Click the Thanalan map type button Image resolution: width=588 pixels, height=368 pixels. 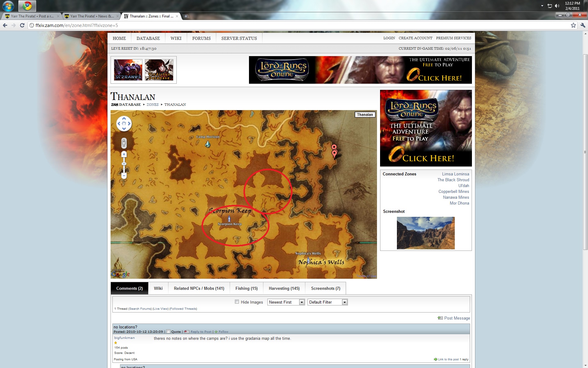[365, 115]
